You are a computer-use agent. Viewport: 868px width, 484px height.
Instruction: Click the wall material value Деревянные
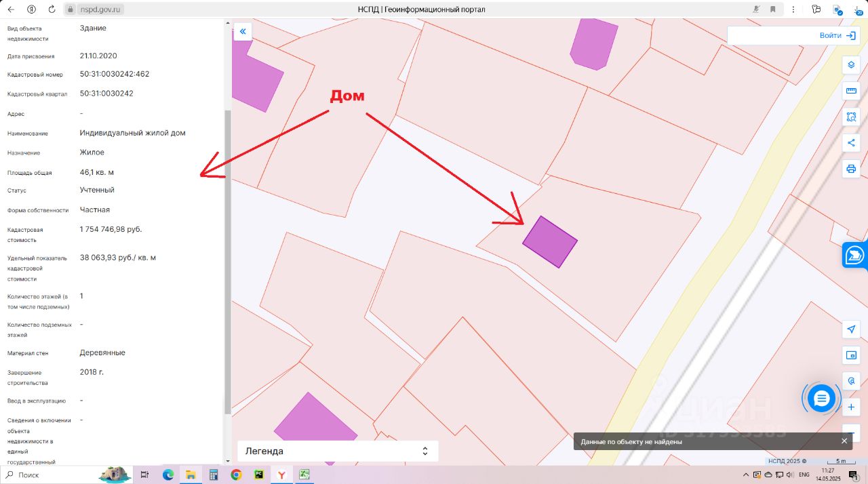[102, 352]
